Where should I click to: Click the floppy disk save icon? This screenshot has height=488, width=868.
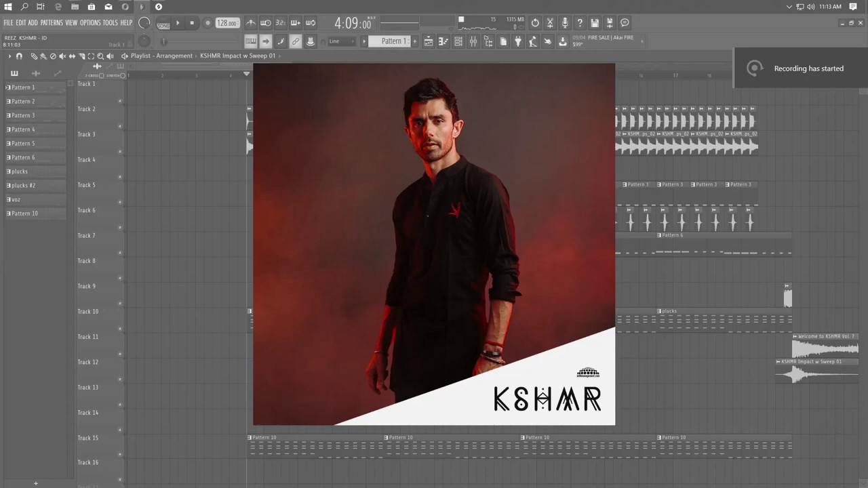pyautogui.click(x=595, y=23)
